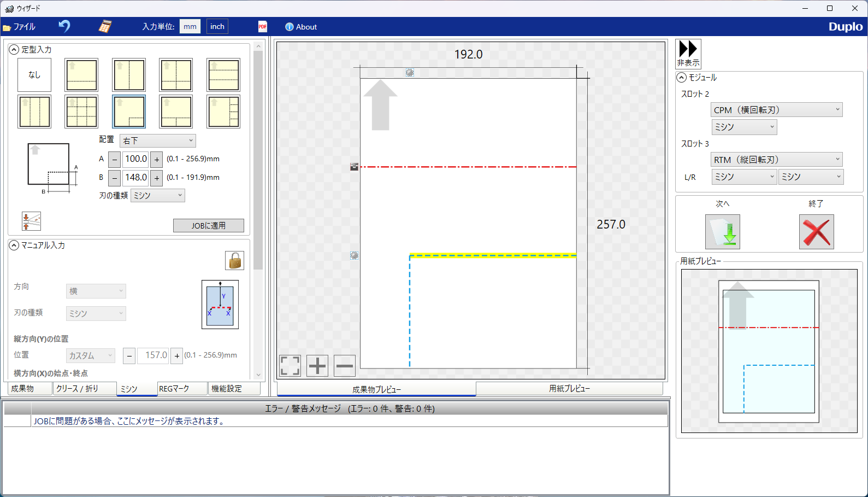Click the padlock icon in manual input
The height and width of the screenshot is (497, 868).
pyautogui.click(x=234, y=261)
